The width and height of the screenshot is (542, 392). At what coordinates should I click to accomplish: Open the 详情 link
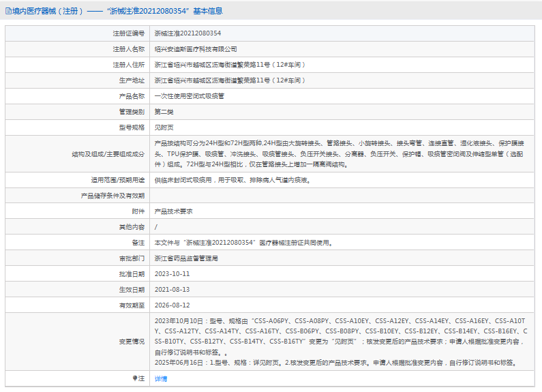click(161, 378)
